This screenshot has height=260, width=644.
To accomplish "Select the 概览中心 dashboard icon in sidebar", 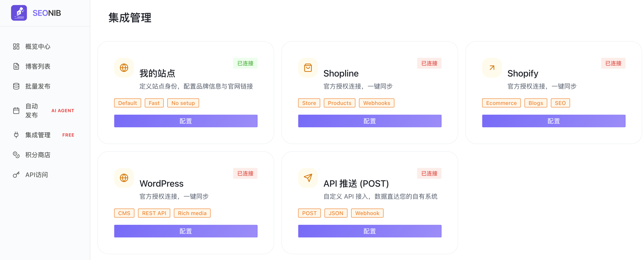I will tap(16, 46).
